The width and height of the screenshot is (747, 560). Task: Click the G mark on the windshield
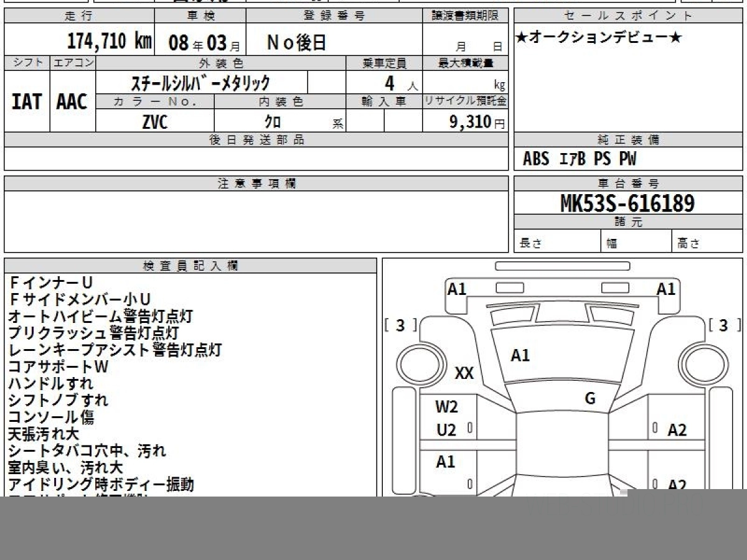coord(590,398)
